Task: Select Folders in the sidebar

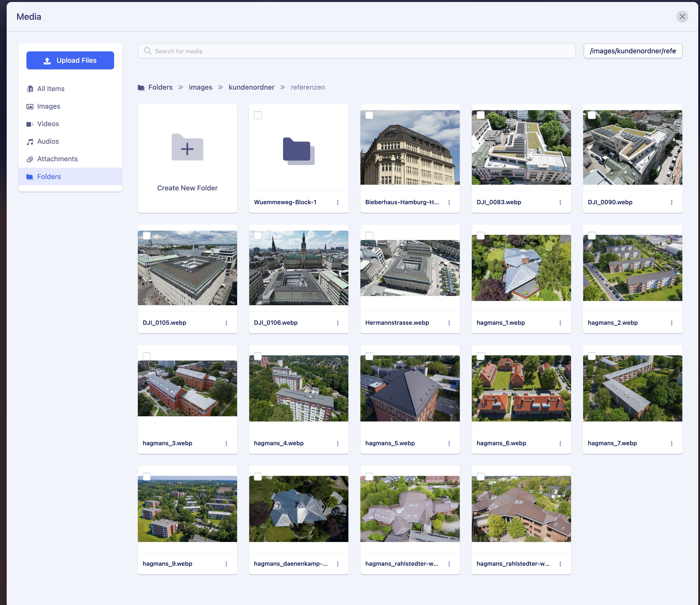Action: coord(49,177)
